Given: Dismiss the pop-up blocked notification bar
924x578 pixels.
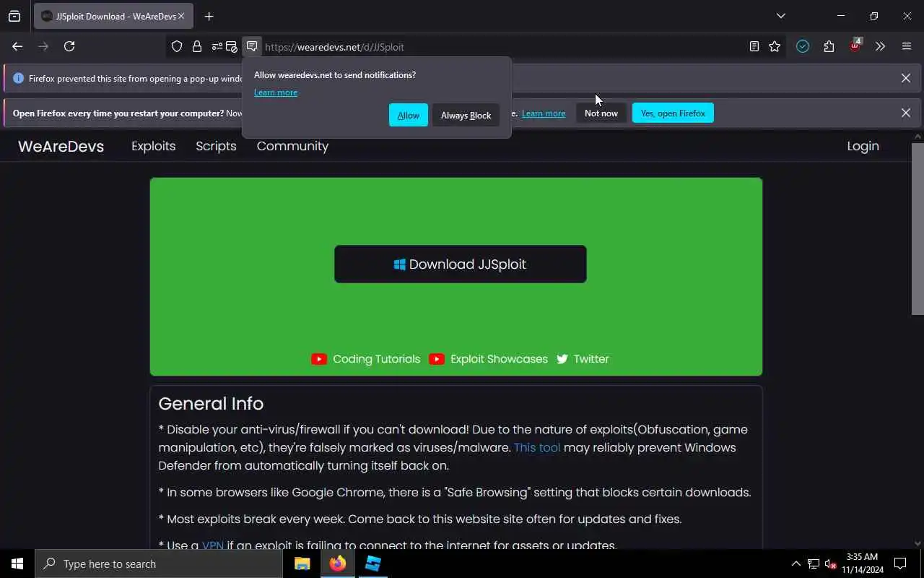Looking at the screenshot, I should [906, 78].
